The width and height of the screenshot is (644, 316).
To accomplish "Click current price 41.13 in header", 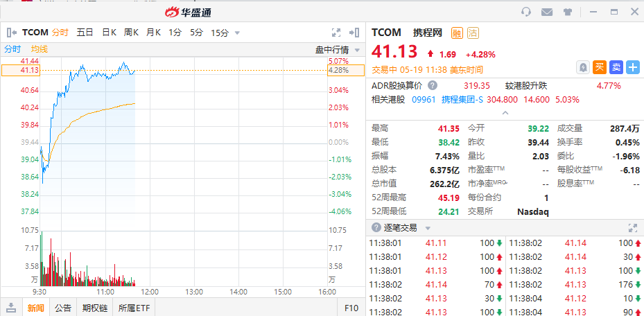I will point(394,51).
